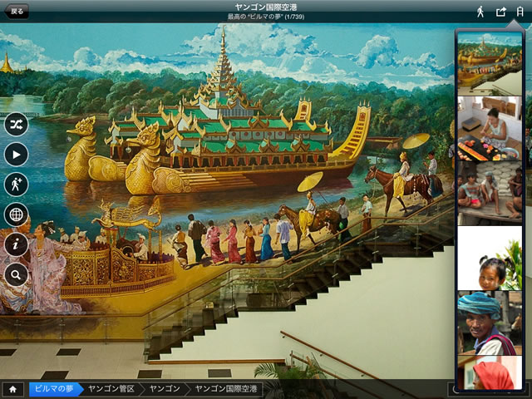
Task: Select ヤンゴン breadcrumb item
Action: (165, 389)
